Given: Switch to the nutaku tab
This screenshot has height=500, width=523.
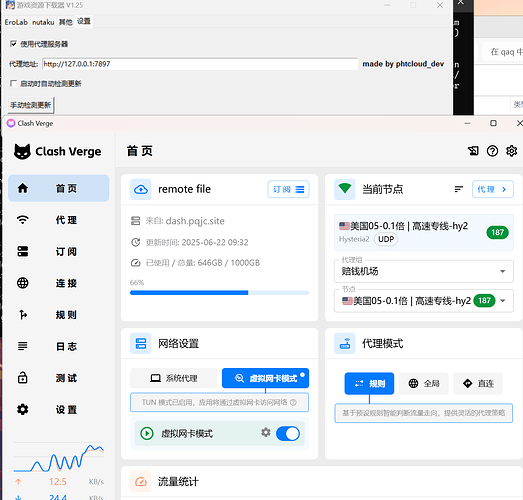Looking at the screenshot, I should (43, 22).
